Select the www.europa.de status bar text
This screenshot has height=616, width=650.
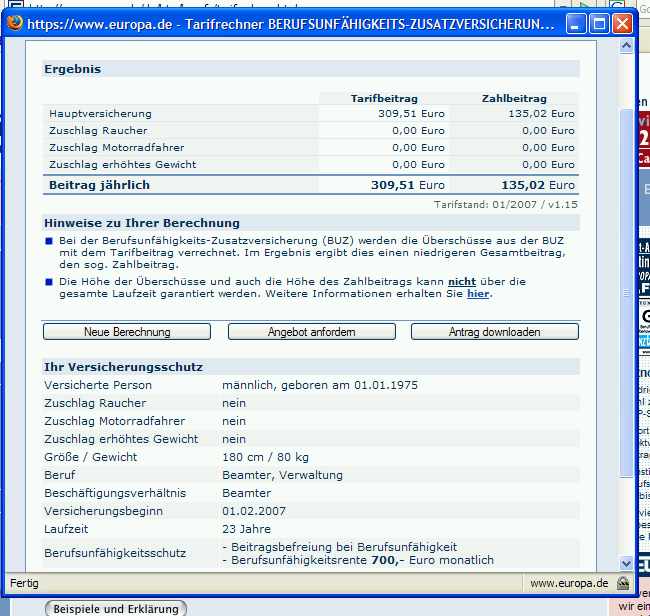click(569, 584)
